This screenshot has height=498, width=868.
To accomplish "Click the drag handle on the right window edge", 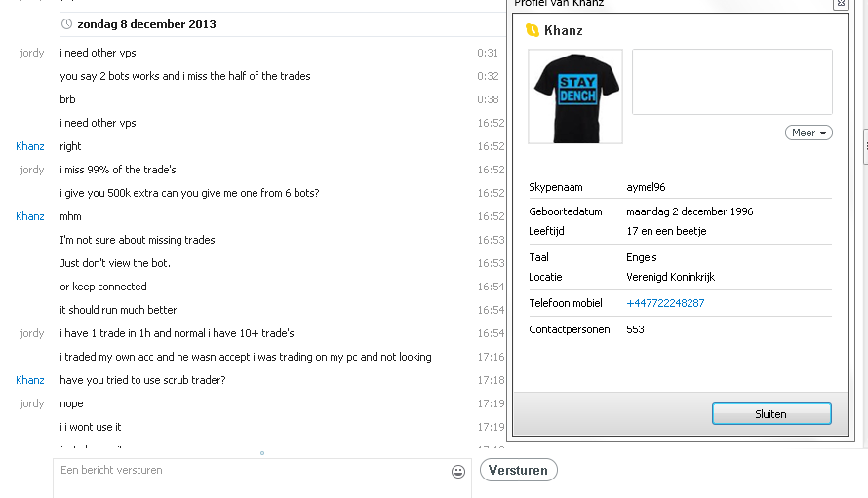I will [x=865, y=146].
